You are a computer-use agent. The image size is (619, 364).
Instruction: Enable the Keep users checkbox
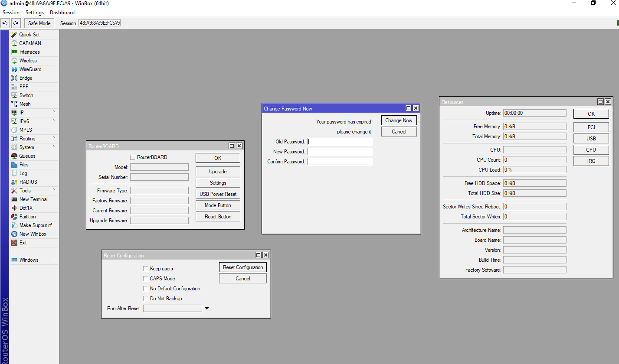[146, 269]
